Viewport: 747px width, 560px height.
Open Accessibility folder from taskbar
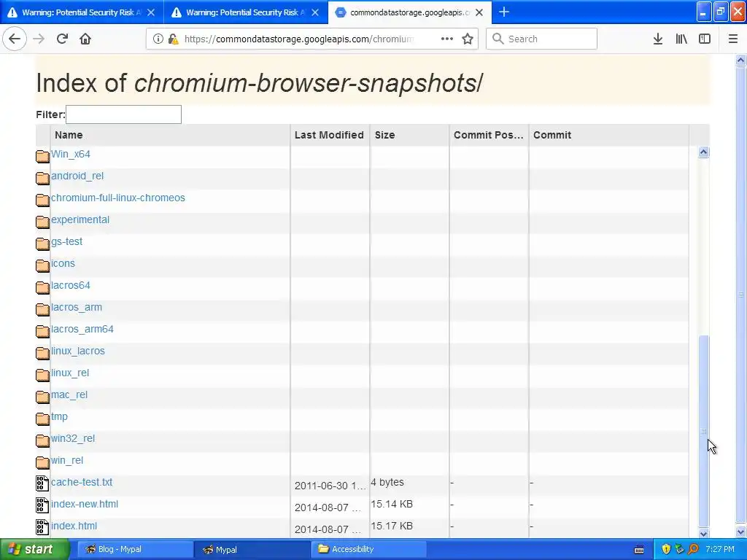pos(369,550)
